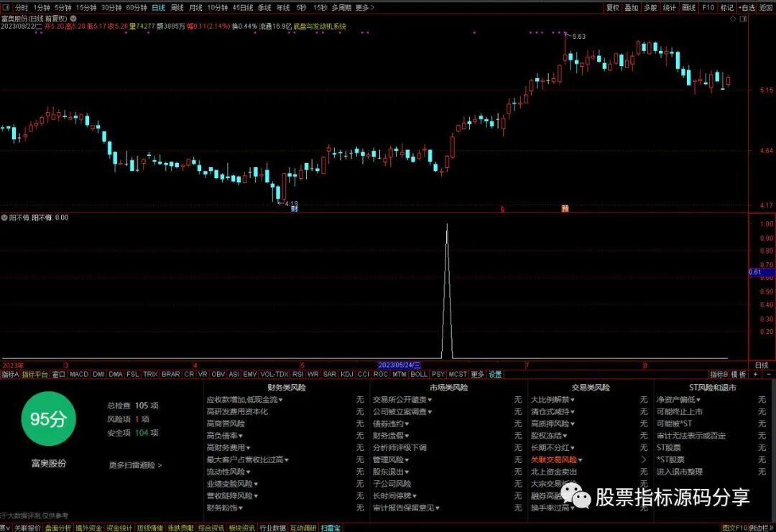The width and height of the screenshot is (776, 532).
Task: Click the 指标B button
Action: 719,374
